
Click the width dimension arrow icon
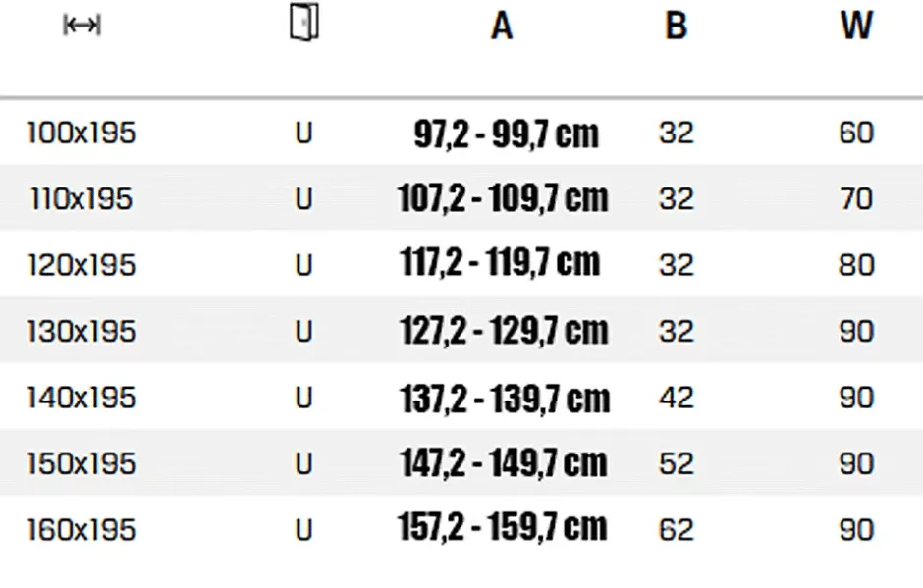click(81, 26)
